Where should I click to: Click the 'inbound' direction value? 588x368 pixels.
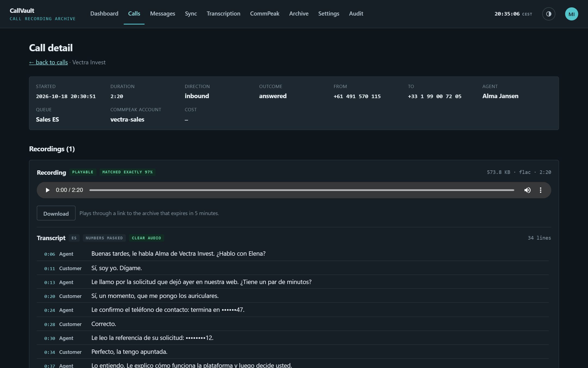point(197,96)
